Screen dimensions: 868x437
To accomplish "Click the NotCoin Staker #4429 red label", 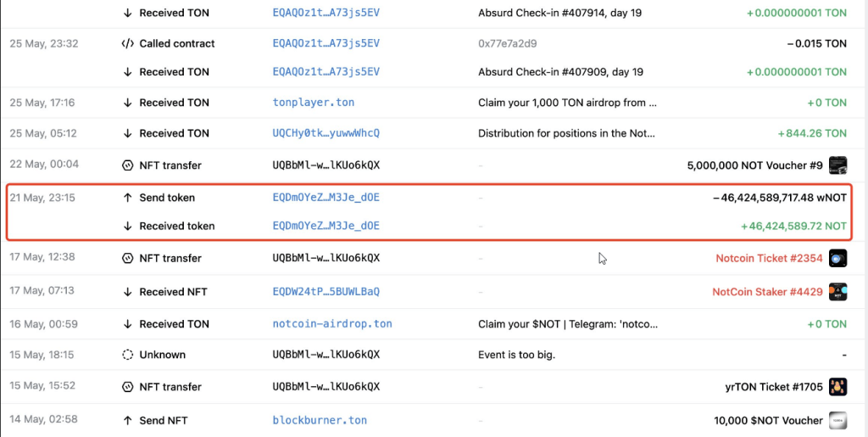I will [767, 292].
